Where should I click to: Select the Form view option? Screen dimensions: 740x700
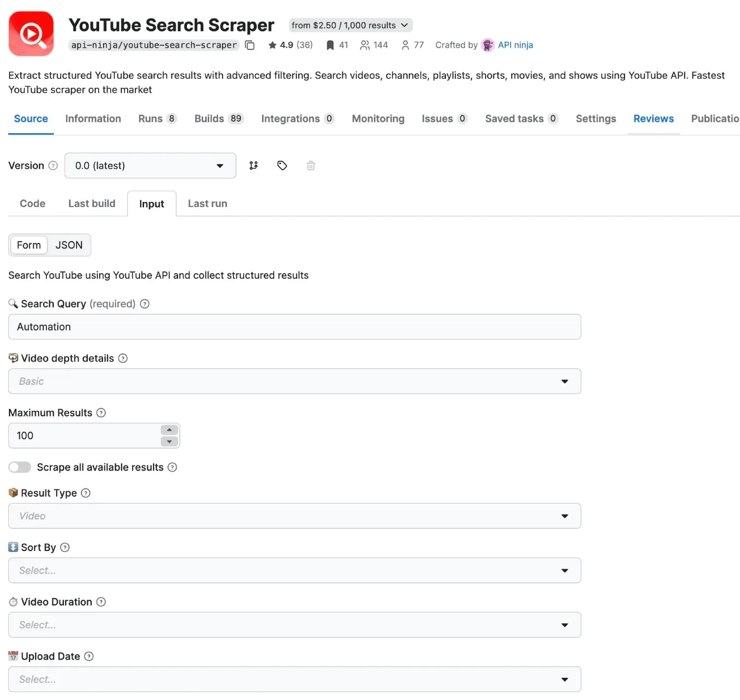[x=28, y=245]
